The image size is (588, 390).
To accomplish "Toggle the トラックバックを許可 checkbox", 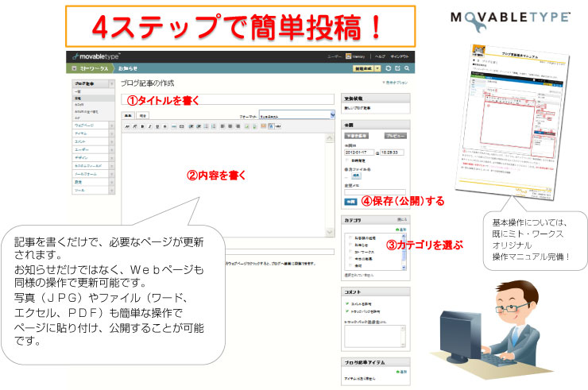I will (347, 311).
